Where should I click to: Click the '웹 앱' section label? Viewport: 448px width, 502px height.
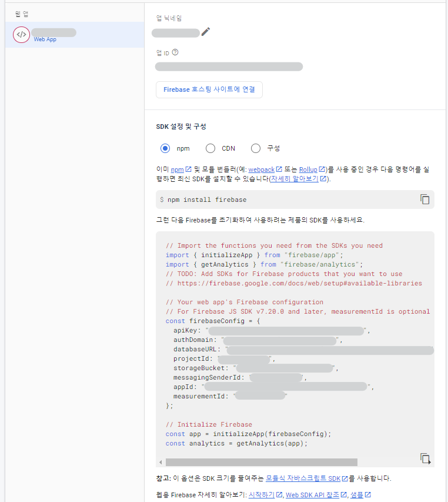pos(22,14)
